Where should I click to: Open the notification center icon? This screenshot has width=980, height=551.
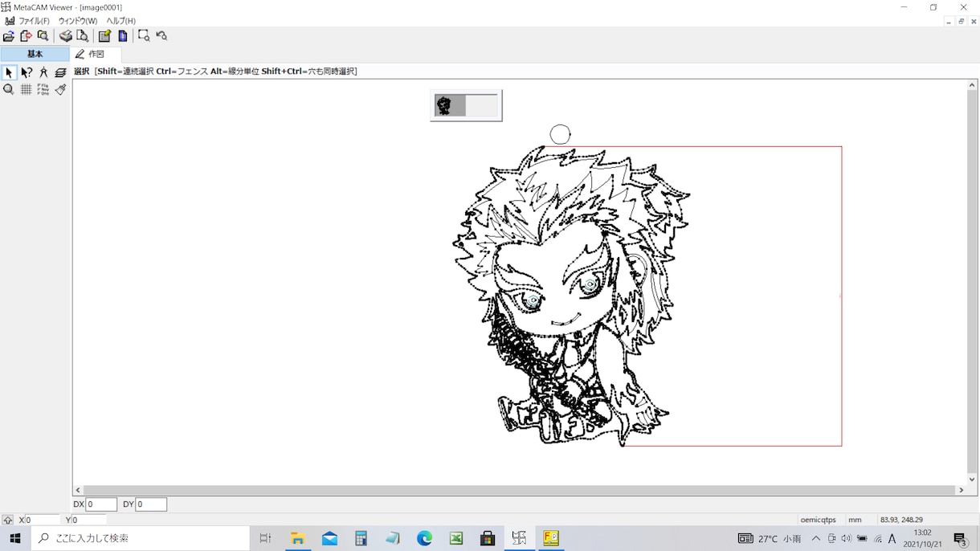pyautogui.click(x=960, y=539)
